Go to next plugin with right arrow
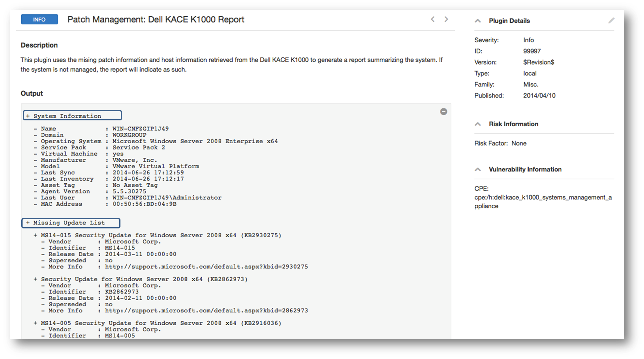Viewport: 644px width, 359px height. click(446, 19)
